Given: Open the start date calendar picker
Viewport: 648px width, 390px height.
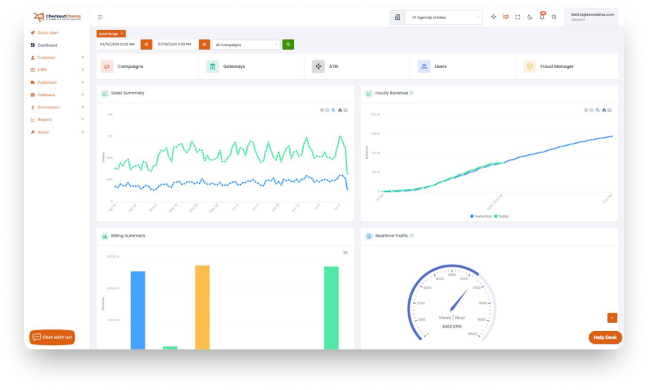Looking at the screenshot, I should pyautogui.click(x=146, y=44).
